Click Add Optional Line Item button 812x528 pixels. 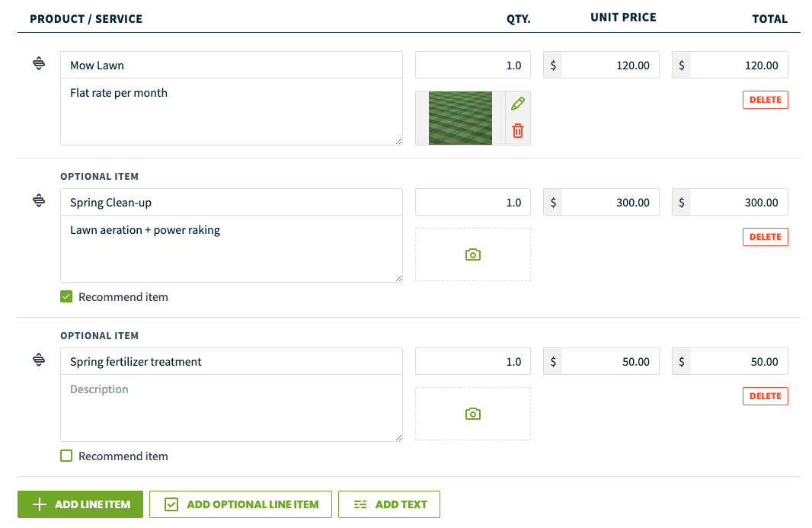240,504
